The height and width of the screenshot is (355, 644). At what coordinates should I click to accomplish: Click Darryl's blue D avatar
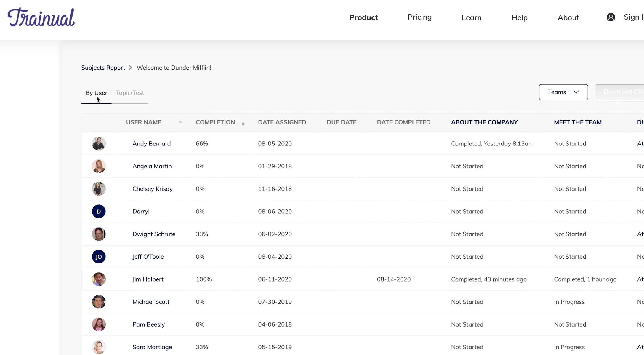99,212
